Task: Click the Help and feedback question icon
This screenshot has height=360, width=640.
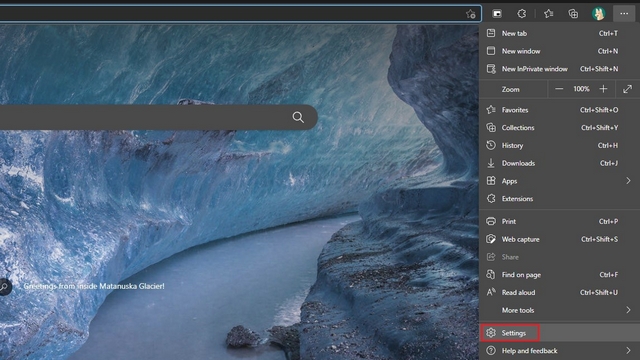Action: coord(491,351)
